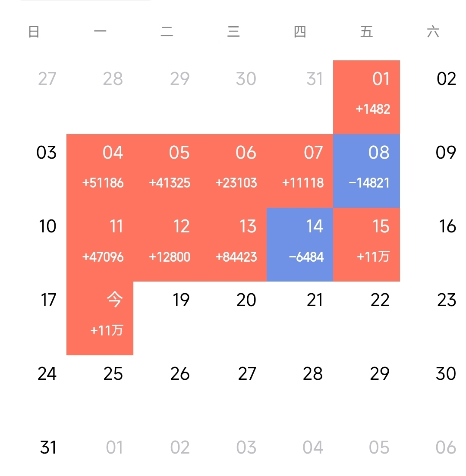Image resolution: width=466 pixels, height=476 pixels.
Task: Select the blue 14 cell with −6484
Action: 300,244
